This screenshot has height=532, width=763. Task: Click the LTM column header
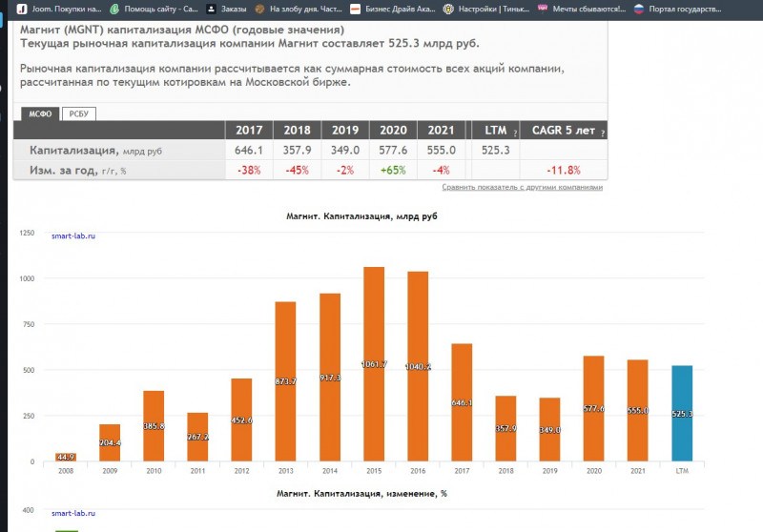click(495, 131)
